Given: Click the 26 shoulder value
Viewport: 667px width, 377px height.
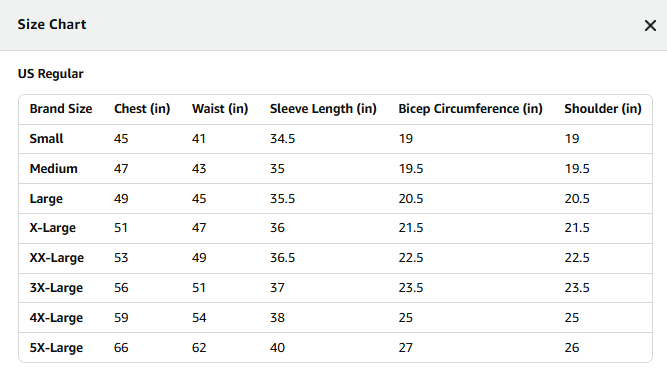Looking at the screenshot, I should [x=572, y=348].
